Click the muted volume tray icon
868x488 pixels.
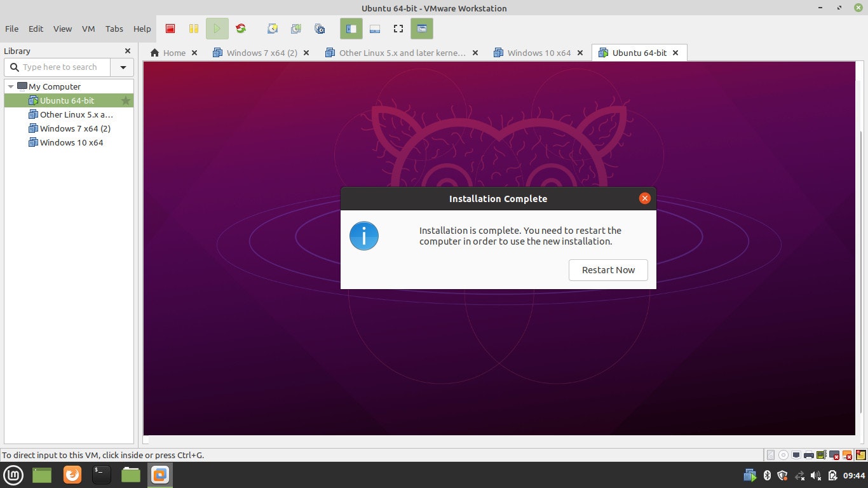[x=817, y=475]
